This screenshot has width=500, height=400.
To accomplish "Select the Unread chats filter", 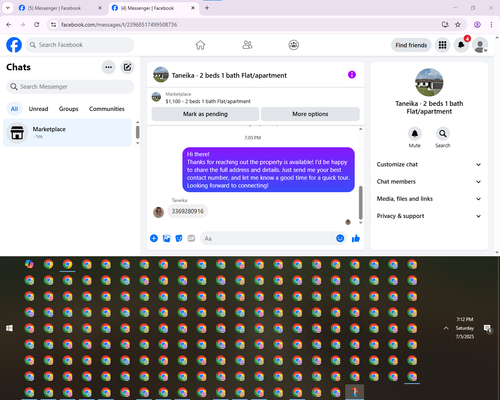I will click(x=38, y=109).
